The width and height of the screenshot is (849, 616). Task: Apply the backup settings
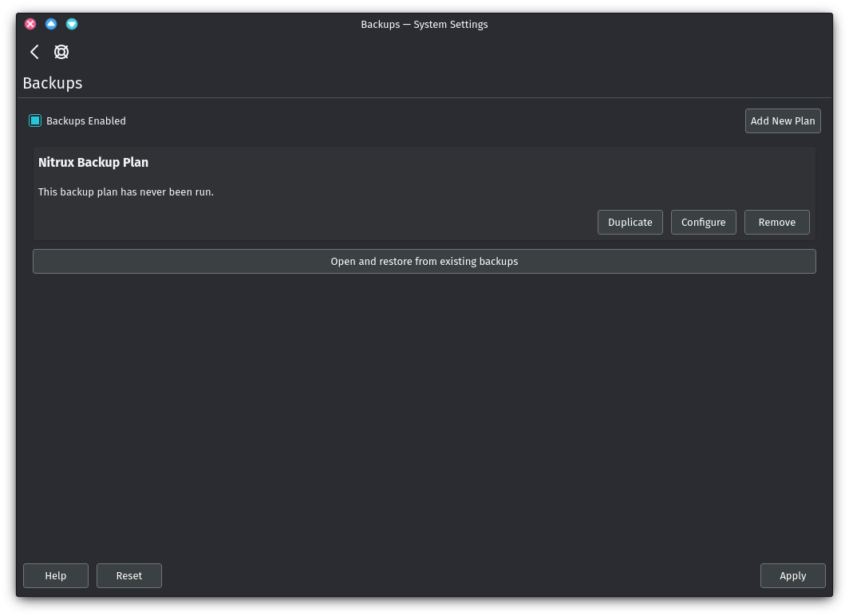[792, 575]
